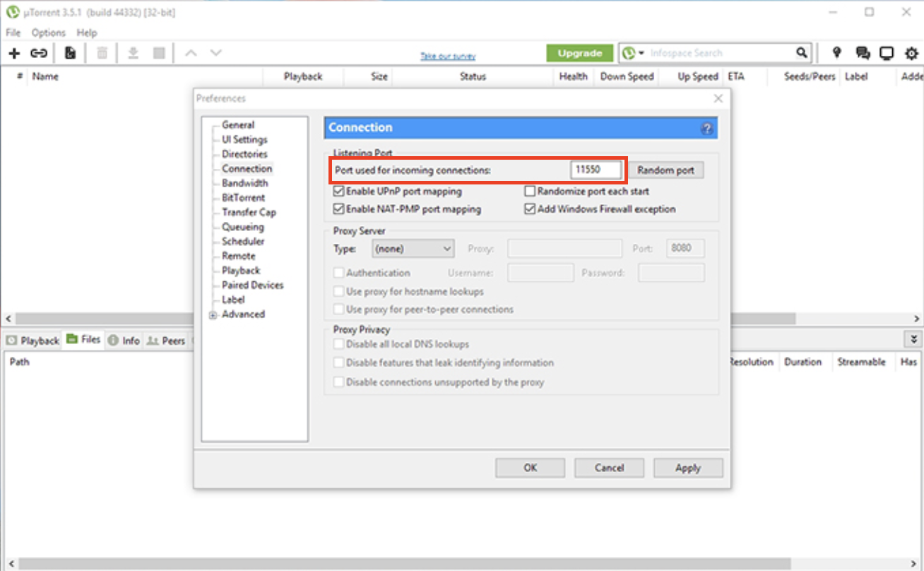Click the Move Down Queue arrow icon

(216, 53)
